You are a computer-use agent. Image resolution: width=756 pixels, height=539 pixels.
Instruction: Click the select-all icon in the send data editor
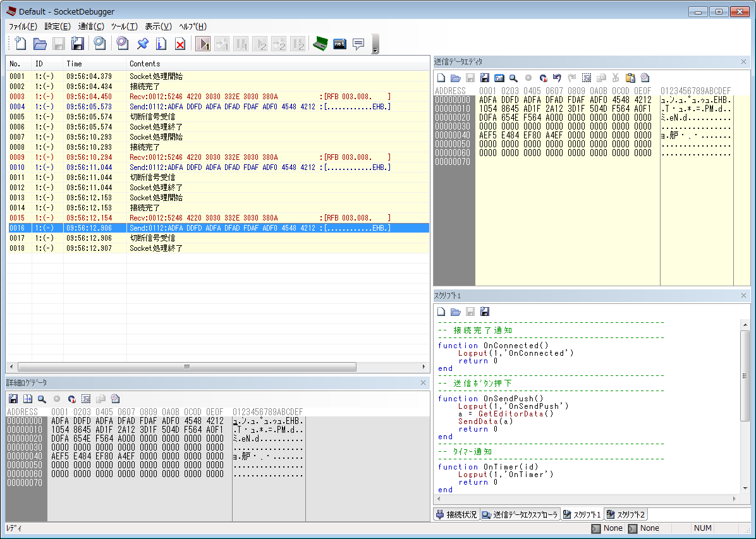coord(587,78)
